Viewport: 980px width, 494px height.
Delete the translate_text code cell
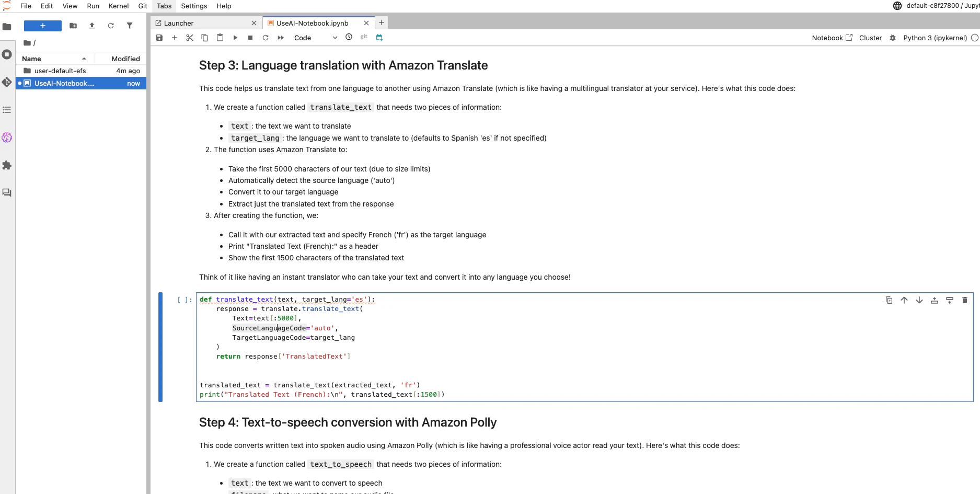pyautogui.click(x=965, y=300)
